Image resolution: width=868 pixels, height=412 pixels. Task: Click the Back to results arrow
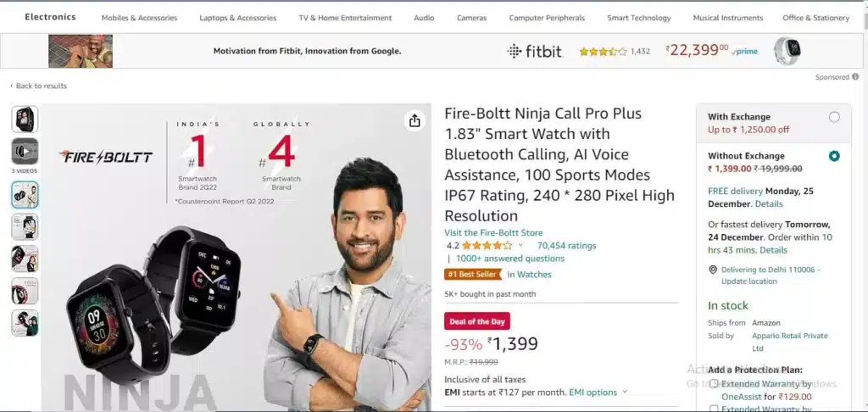tap(12, 86)
